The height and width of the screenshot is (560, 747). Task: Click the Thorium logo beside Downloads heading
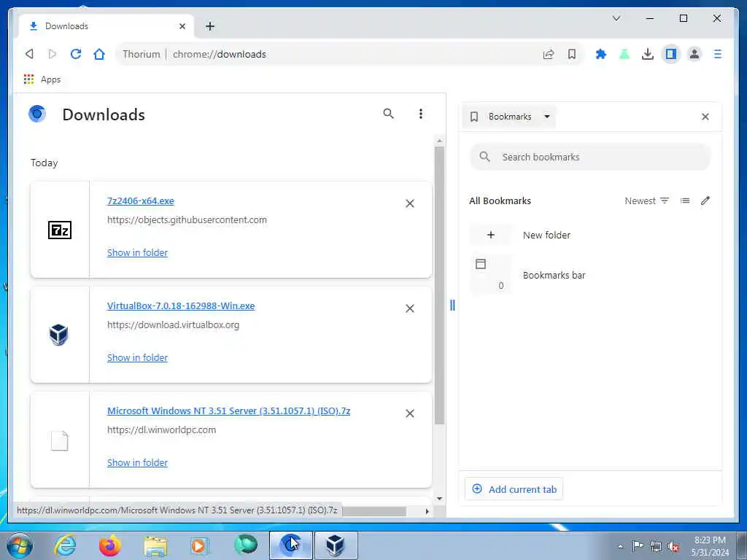pyautogui.click(x=37, y=114)
